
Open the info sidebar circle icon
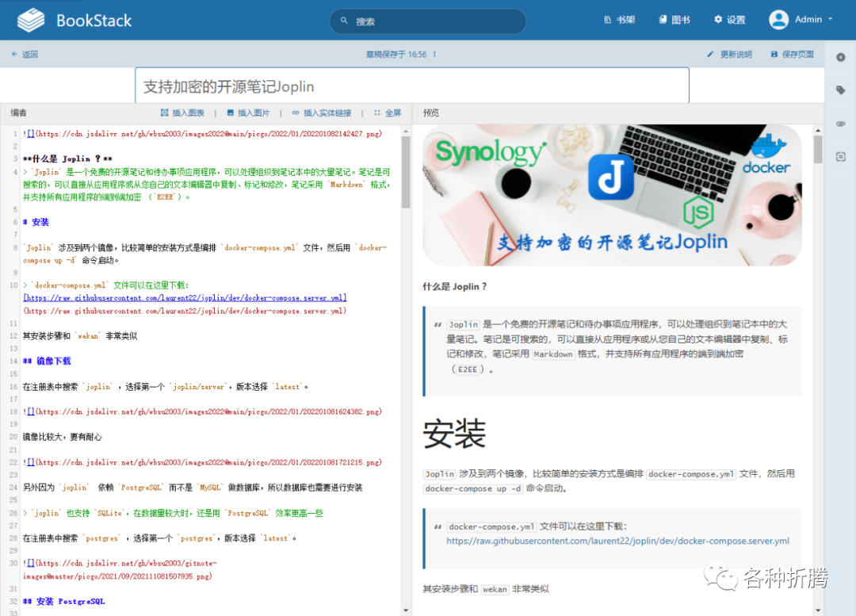tap(841, 57)
